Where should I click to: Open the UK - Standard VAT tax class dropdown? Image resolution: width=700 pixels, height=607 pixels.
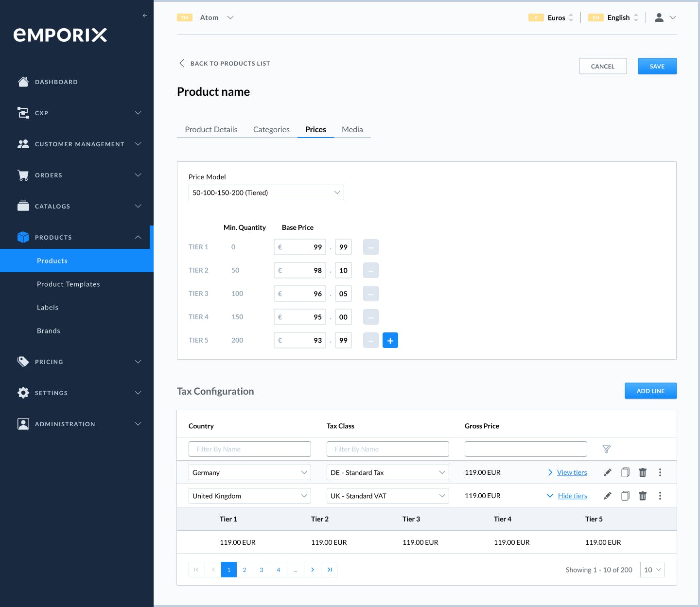388,496
